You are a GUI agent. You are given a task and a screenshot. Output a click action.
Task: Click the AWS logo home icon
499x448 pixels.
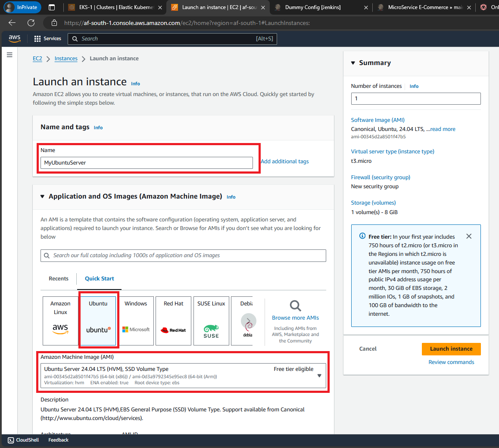click(15, 38)
